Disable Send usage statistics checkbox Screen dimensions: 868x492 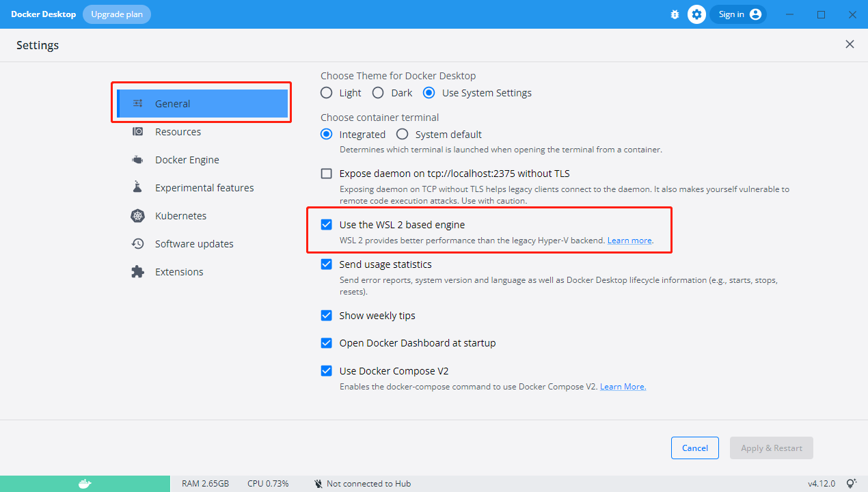(327, 264)
